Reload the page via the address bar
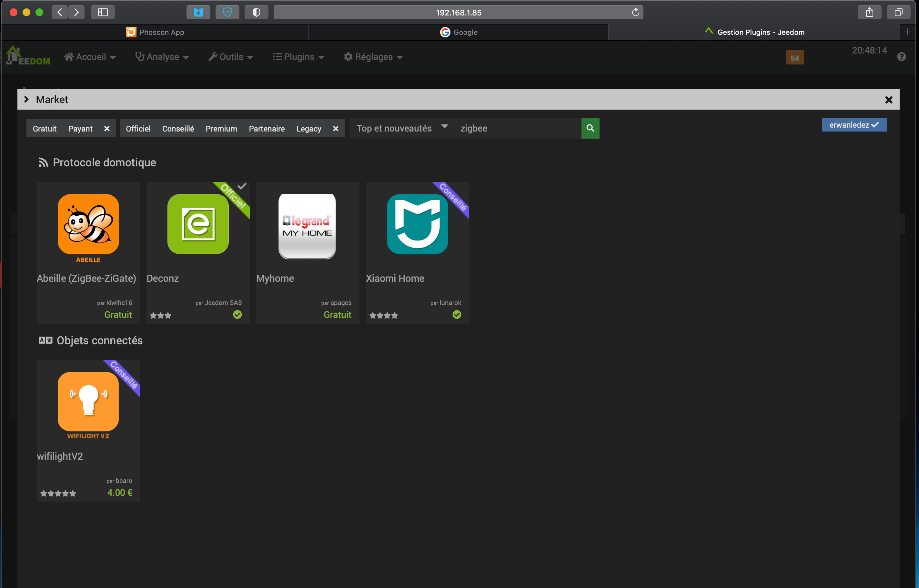The width and height of the screenshot is (919, 588). 635,12
